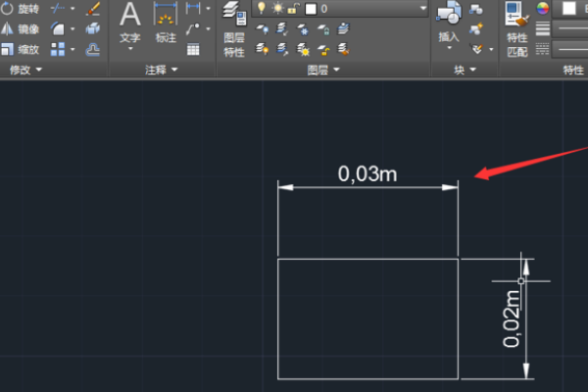The height and width of the screenshot is (392, 588).
Task: Expand the Block (块) panel
Action: [x=465, y=71]
